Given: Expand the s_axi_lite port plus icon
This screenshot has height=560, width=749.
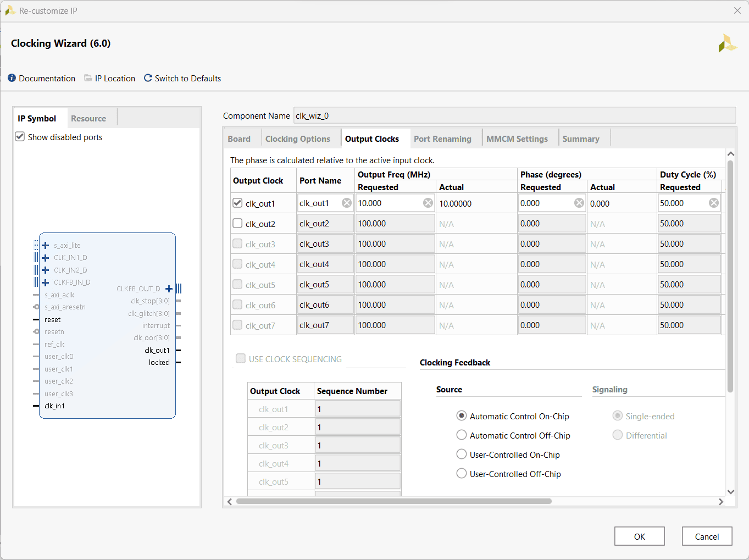Looking at the screenshot, I should click(46, 245).
